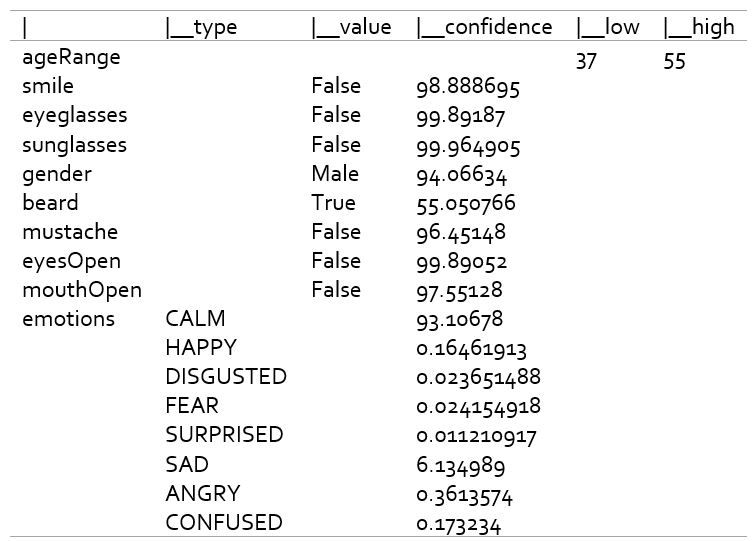Select the sunglasses confidence 99.964905
The width and height of the screenshot is (753, 541).
pos(468,146)
